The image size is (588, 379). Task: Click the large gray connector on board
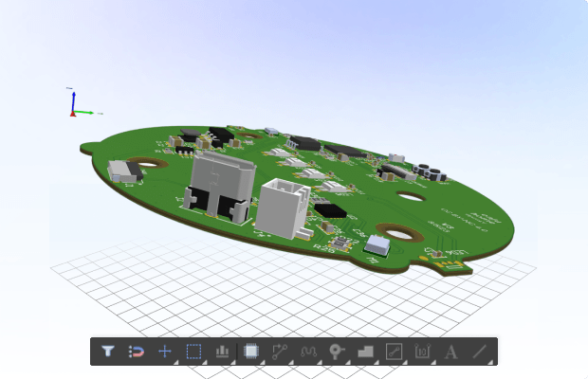tap(221, 185)
